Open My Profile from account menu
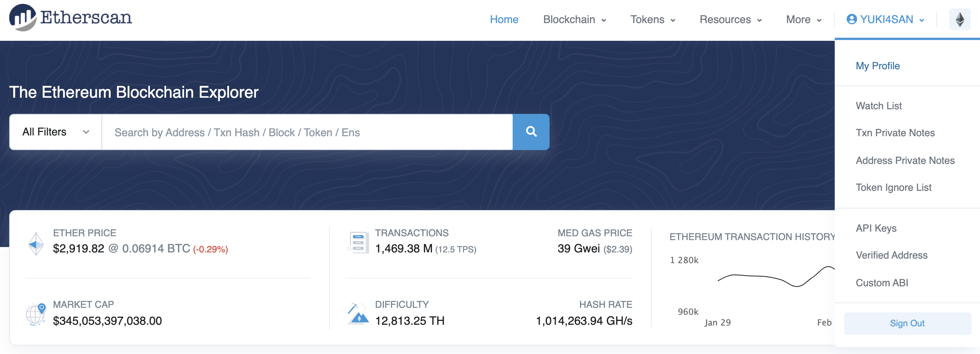This screenshot has width=980, height=354. click(878, 66)
